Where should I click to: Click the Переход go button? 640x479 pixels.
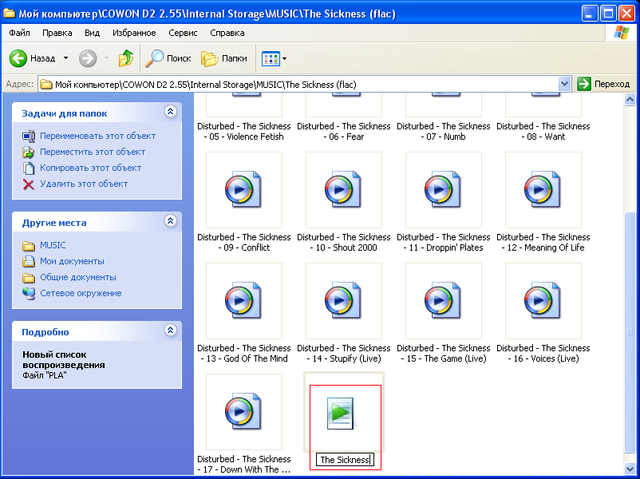pyautogui.click(x=603, y=84)
